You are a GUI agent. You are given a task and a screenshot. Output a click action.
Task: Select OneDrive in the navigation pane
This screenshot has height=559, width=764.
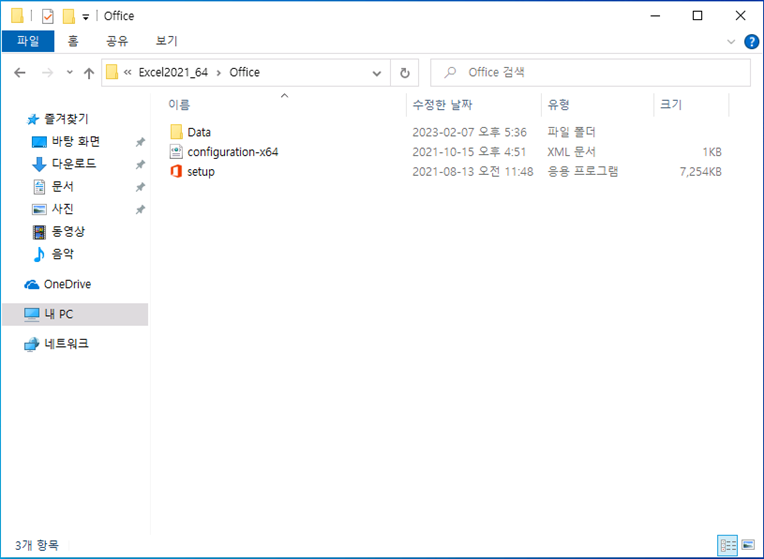[x=67, y=284]
